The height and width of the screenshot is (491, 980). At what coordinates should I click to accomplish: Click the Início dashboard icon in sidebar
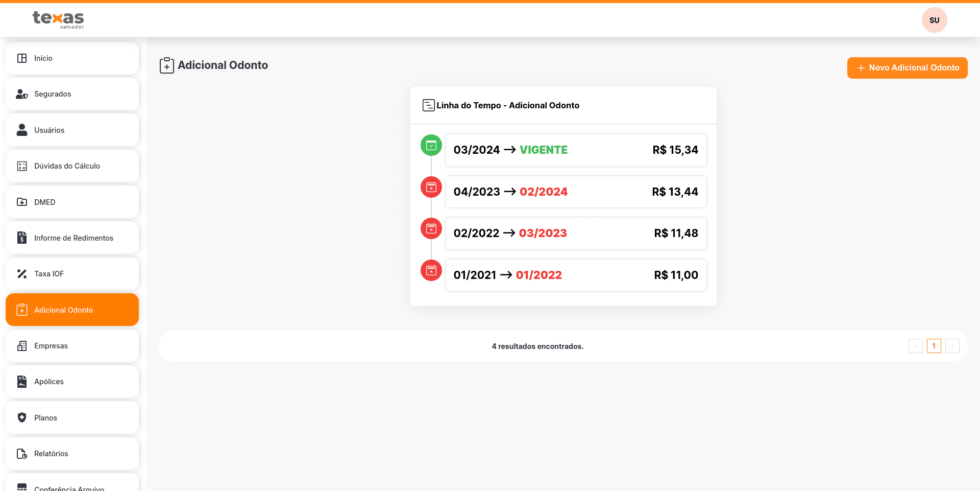(x=22, y=58)
